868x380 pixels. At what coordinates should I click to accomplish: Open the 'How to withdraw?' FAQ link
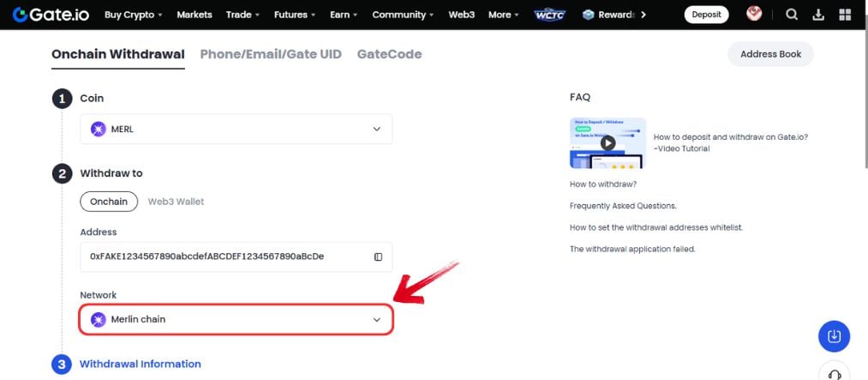pos(603,184)
